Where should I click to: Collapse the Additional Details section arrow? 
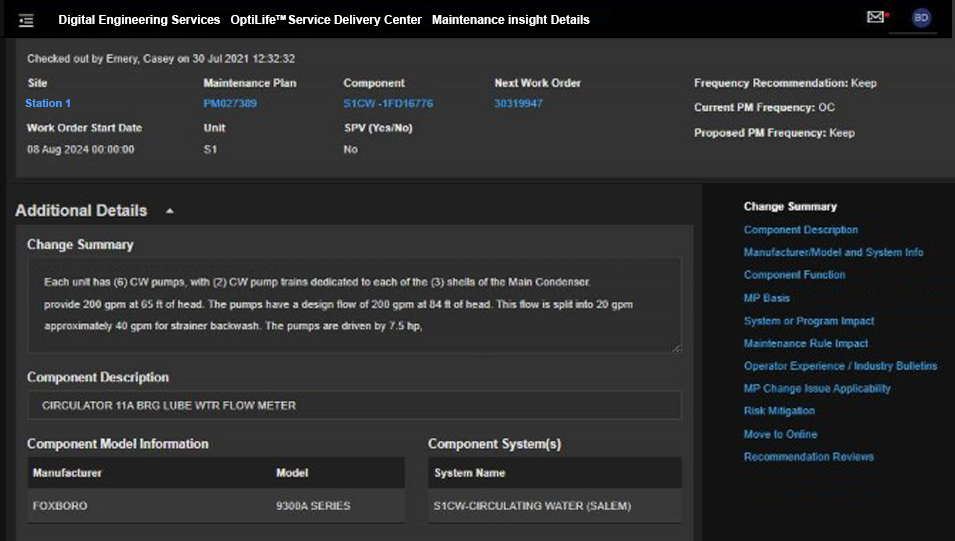(170, 211)
